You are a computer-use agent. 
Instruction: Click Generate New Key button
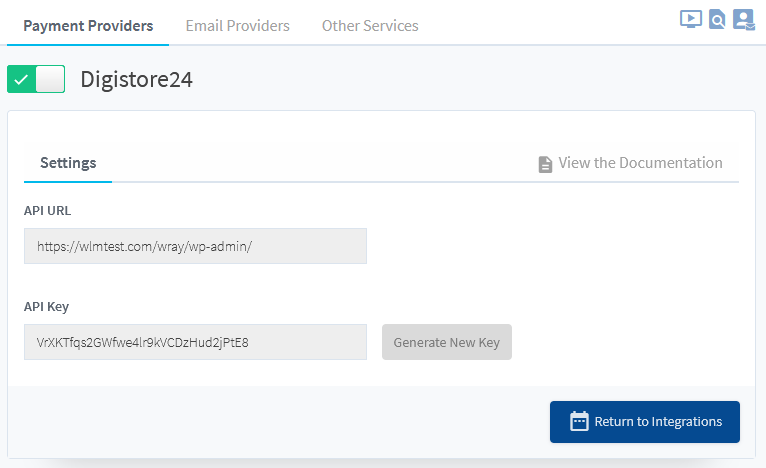[447, 342]
